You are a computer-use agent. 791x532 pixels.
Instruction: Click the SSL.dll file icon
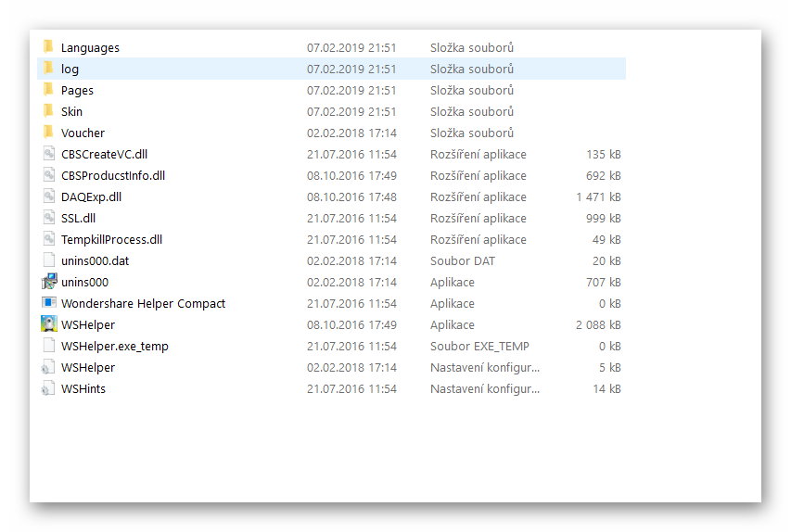pyautogui.click(x=49, y=217)
